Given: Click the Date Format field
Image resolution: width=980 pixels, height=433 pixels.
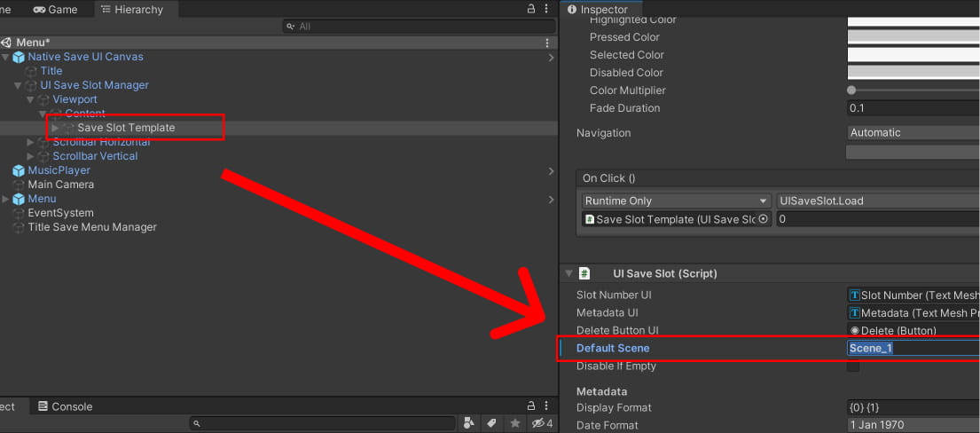Looking at the screenshot, I should [x=913, y=425].
